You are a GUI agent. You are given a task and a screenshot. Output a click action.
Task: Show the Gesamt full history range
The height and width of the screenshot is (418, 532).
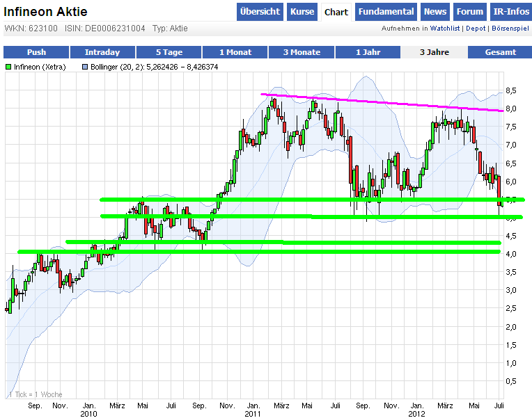tap(500, 52)
